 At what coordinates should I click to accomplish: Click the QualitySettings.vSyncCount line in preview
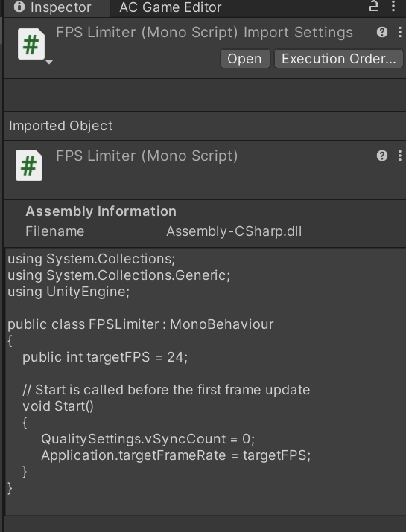[148, 439]
